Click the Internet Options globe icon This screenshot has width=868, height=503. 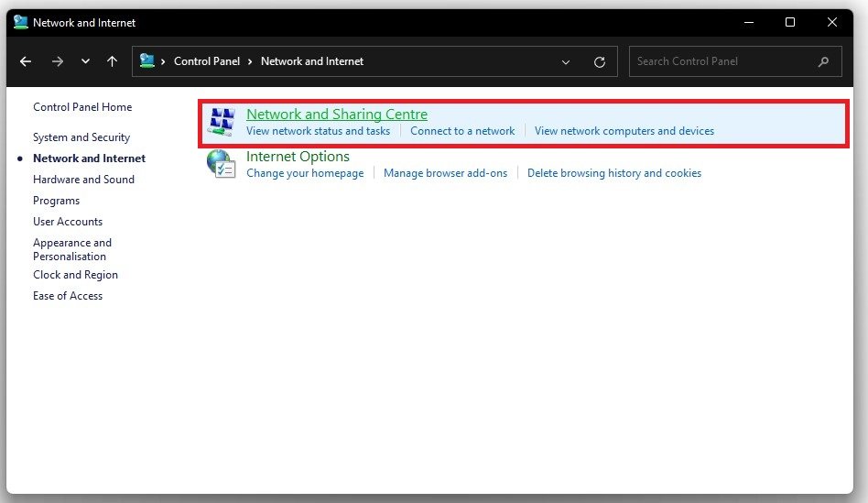point(221,164)
